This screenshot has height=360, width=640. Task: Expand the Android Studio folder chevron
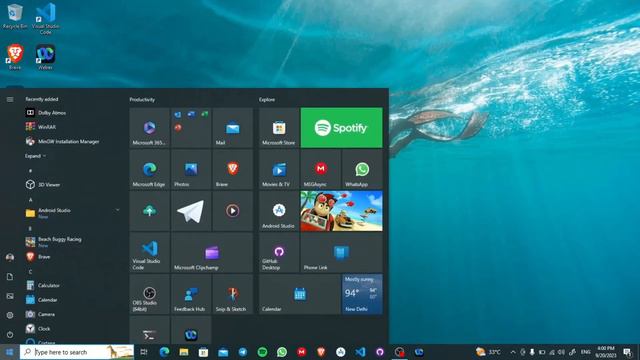118,210
